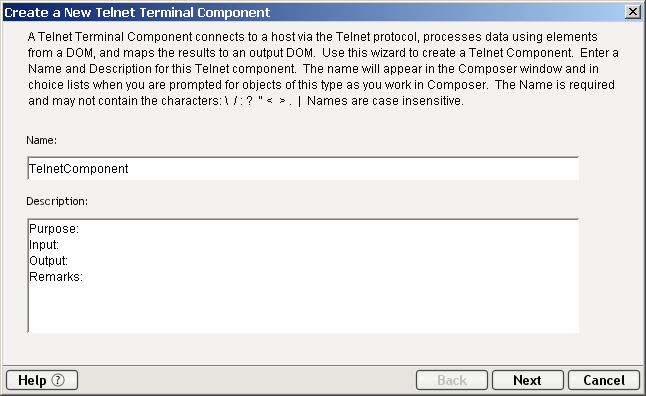Click blank area below Remarks in Description box
Screen dimensions: 646x396
303,307
